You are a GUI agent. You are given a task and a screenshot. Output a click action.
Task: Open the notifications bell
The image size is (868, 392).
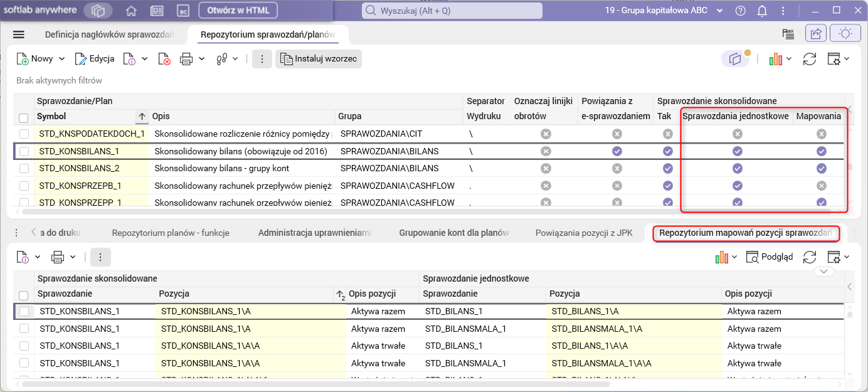click(762, 11)
